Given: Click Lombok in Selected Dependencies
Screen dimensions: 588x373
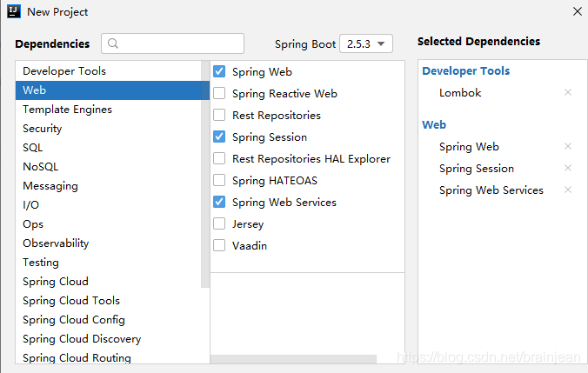Looking at the screenshot, I should click(460, 92).
